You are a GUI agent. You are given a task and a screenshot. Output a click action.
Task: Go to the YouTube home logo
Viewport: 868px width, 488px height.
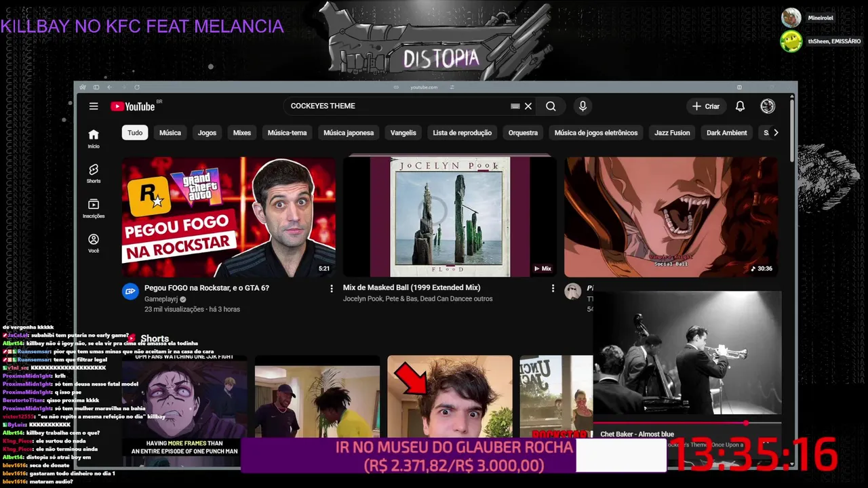133,106
